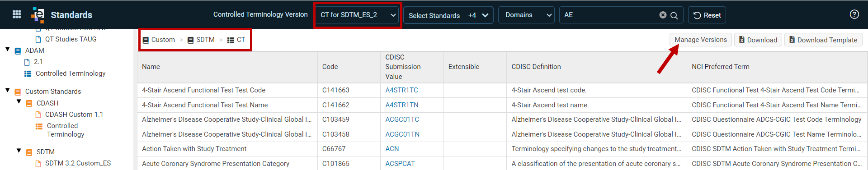Collapse the SDTM tree node
Screen dimensions: 868x170
coord(19,151)
